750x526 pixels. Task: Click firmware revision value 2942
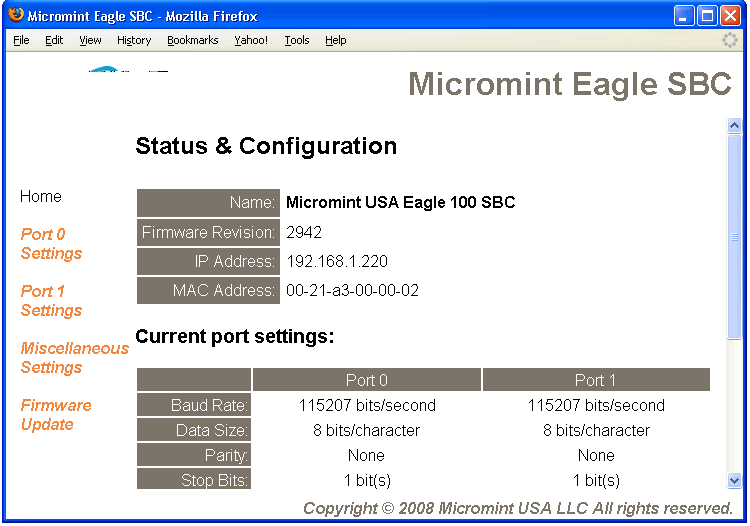(304, 232)
